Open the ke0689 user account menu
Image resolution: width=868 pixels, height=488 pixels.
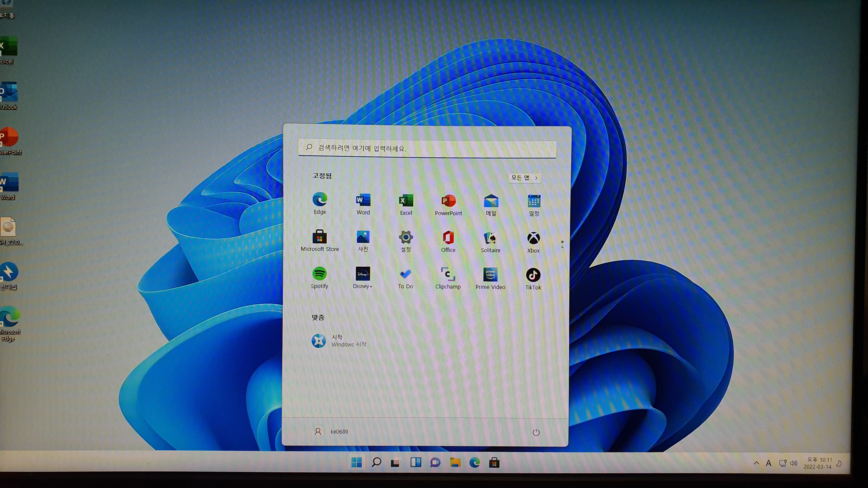332,431
